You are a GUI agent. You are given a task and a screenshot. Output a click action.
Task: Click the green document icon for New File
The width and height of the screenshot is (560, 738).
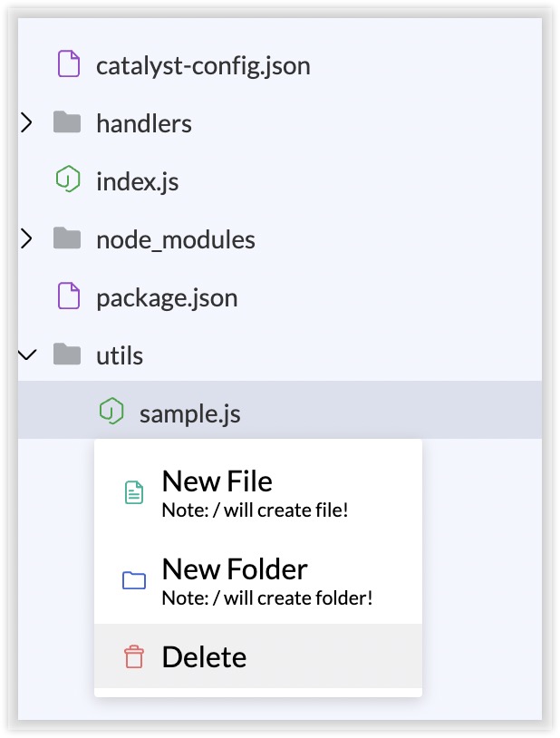tap(134, 493)
